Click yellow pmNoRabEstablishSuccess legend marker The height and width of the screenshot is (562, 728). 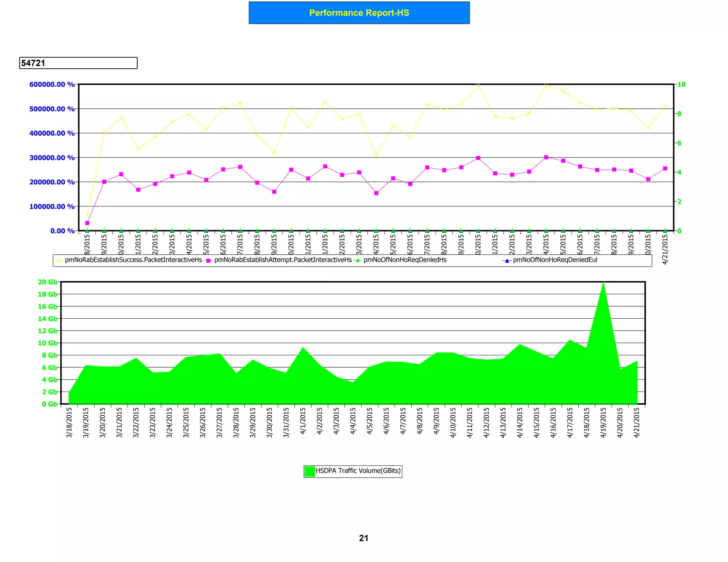(59, 260)
